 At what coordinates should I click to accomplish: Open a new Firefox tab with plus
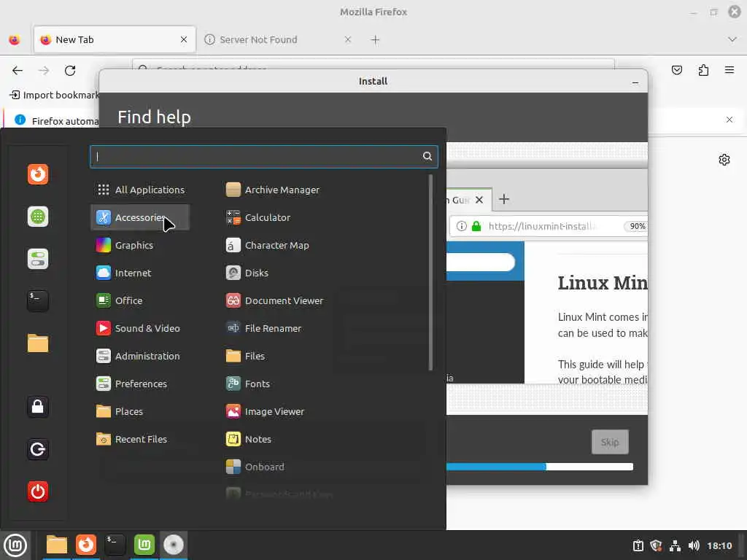coord(376,40)
